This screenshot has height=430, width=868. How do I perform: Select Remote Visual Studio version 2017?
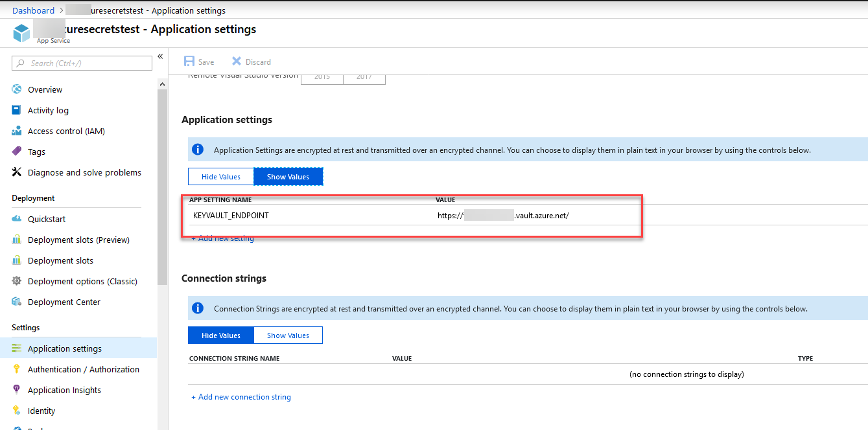(x=364, y=77)
